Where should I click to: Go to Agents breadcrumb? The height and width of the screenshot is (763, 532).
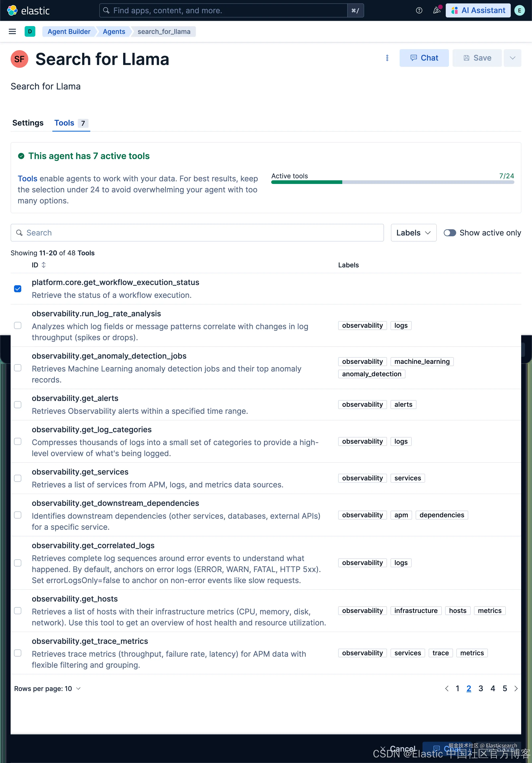pyautogui.click(x=114, y=31)
